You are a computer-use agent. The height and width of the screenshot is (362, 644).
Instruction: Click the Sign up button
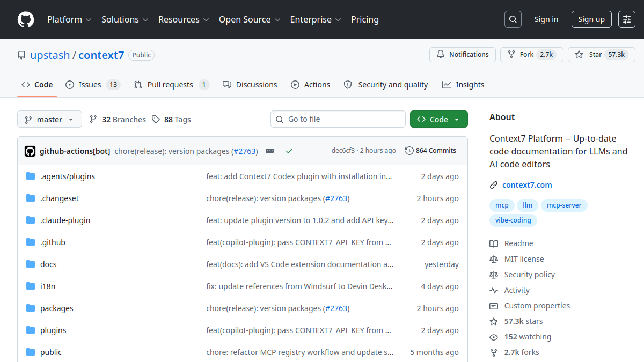(x=591, y=19)
